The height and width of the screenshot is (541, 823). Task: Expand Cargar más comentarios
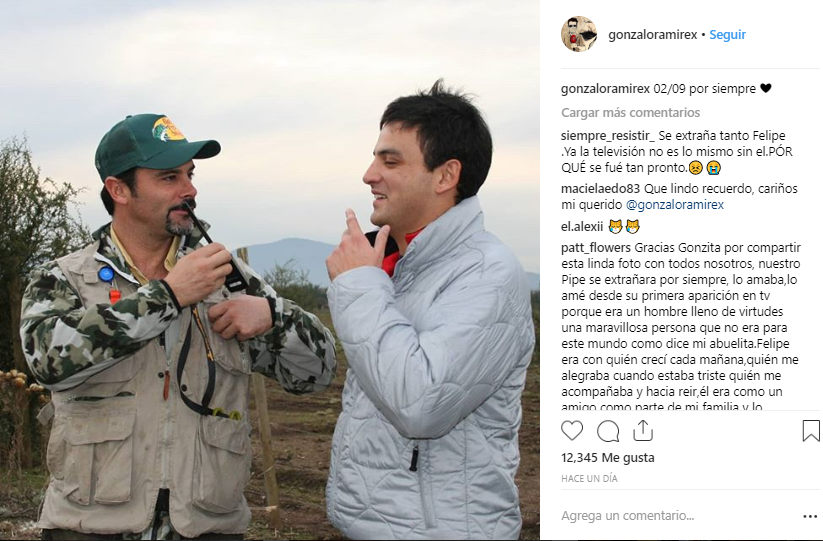tap(630, 113)
